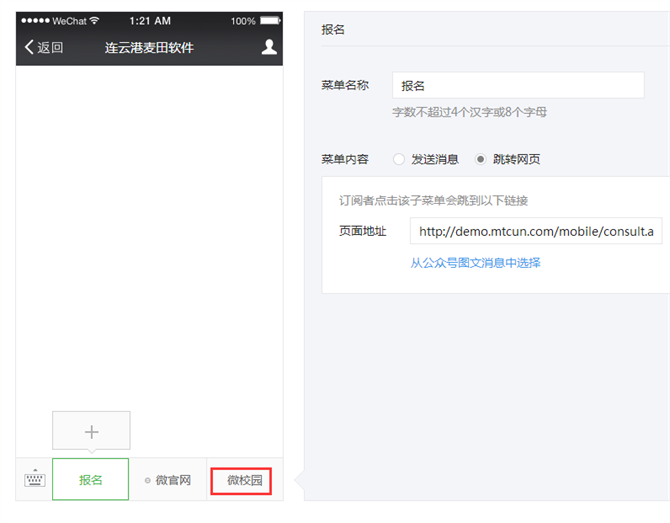Switch to keyboard input icon
This screenshot has height=523, width=670.
coord(35,479)
